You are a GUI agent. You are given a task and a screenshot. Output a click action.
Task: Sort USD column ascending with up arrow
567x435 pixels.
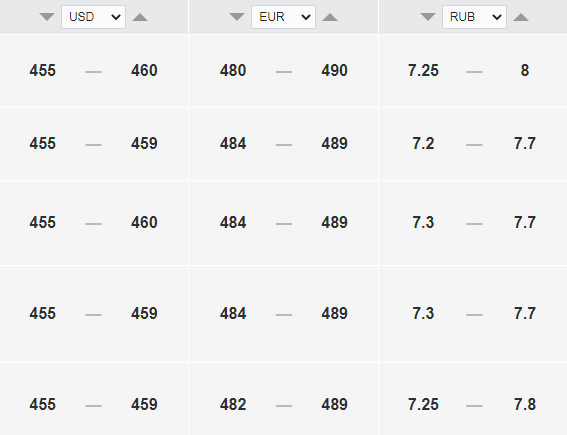click(140, 17)
